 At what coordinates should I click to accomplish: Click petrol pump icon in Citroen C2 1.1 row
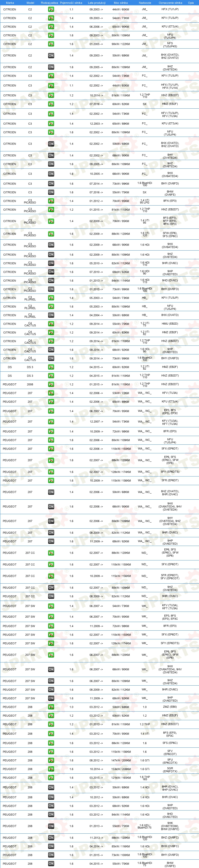(51, 9)
